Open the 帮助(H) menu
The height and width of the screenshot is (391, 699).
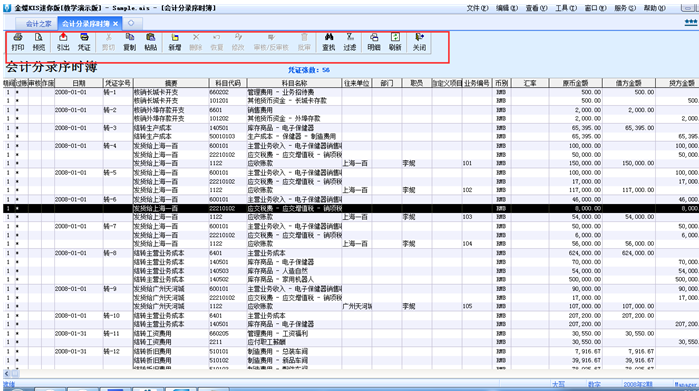pyautogui.click(x=654, y=8)
